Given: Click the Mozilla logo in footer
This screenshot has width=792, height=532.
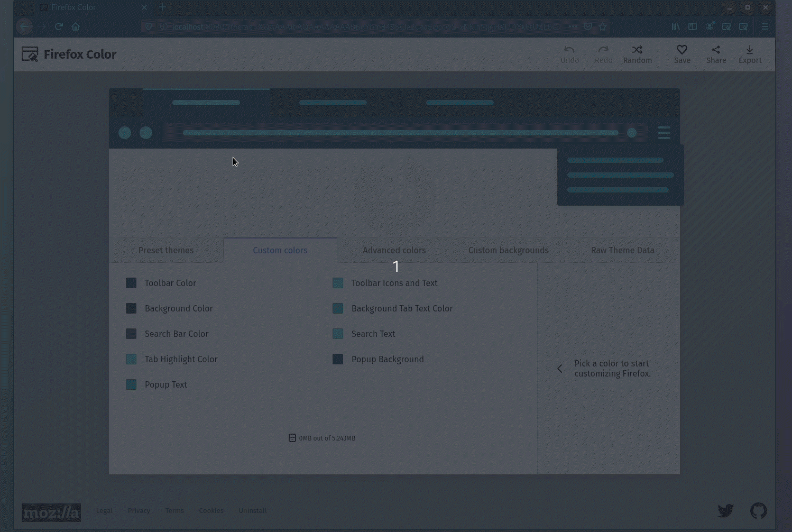Looking at the screenshot, I should pos(51,512).
